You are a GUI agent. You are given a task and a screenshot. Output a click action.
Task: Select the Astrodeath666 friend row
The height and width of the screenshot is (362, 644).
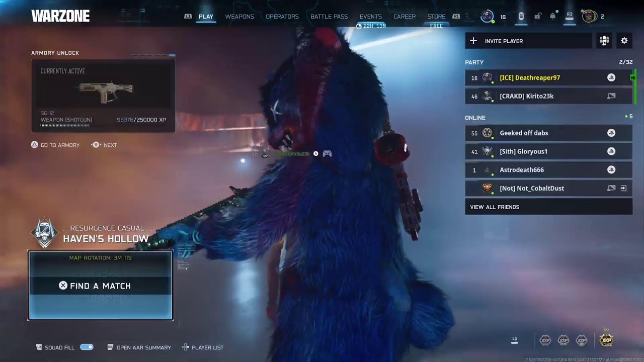[x=548, y=170]
